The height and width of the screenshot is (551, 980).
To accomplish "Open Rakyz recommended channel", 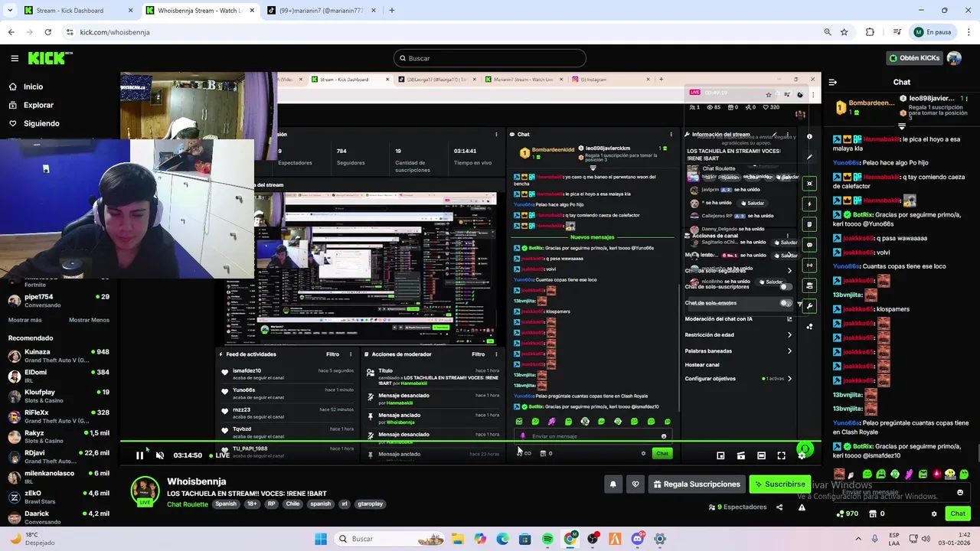I will tap(58, 437).
